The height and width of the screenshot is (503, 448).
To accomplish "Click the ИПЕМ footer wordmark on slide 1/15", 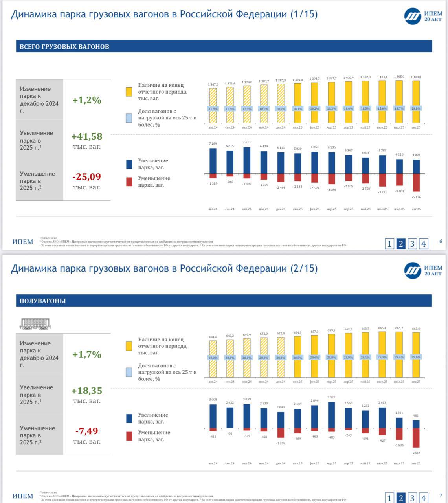I will pyautogui.click(x=23, y=242).
